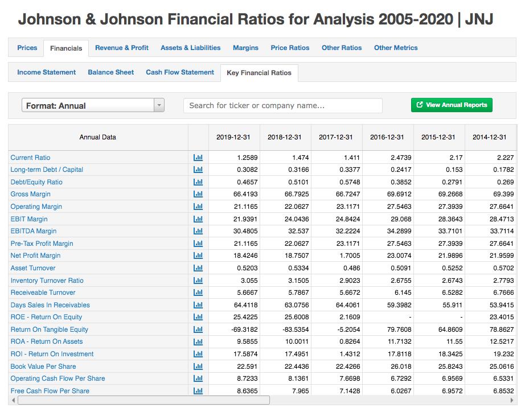Open chart icon for Pre-Tax Profit Margin

click(x=198, y=244)
